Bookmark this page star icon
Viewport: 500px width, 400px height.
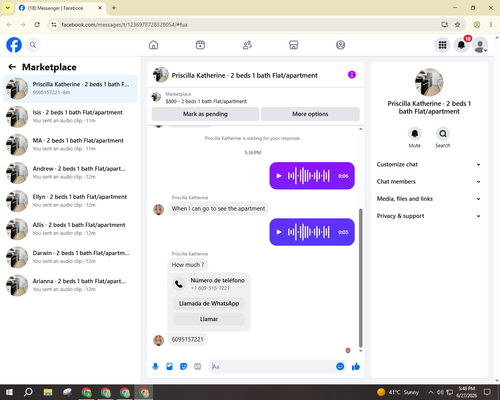[x=457, y=25]
